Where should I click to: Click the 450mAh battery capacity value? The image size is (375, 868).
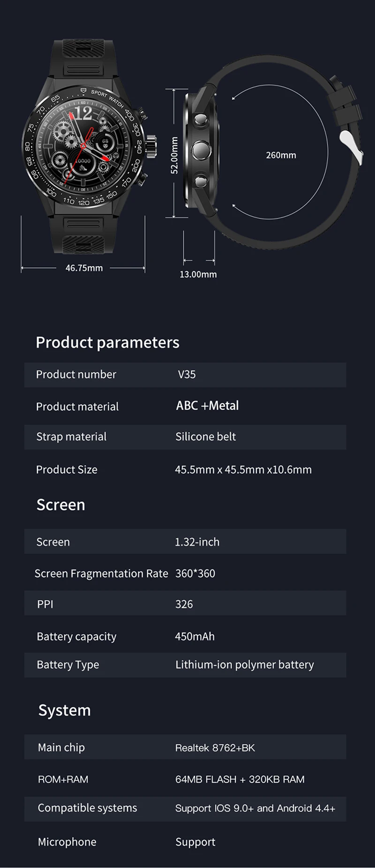click(x=195, y=636)
